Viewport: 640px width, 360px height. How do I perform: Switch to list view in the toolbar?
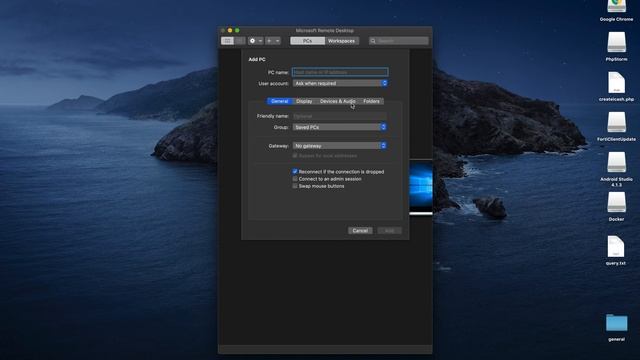240,41
